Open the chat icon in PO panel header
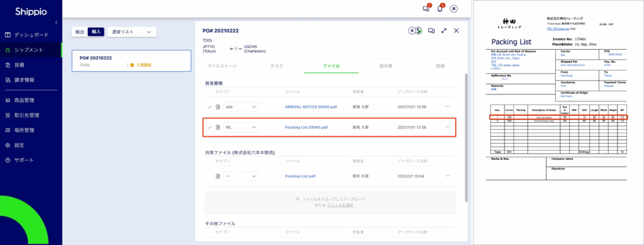 tap(431, 31)
